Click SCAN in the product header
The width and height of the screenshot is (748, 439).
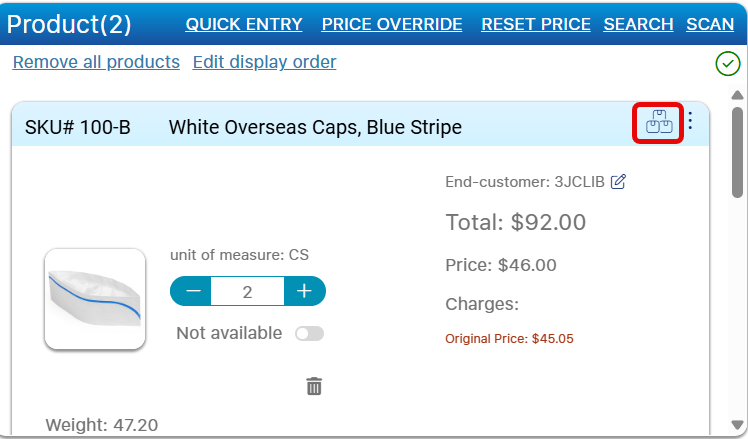[710, 24]
